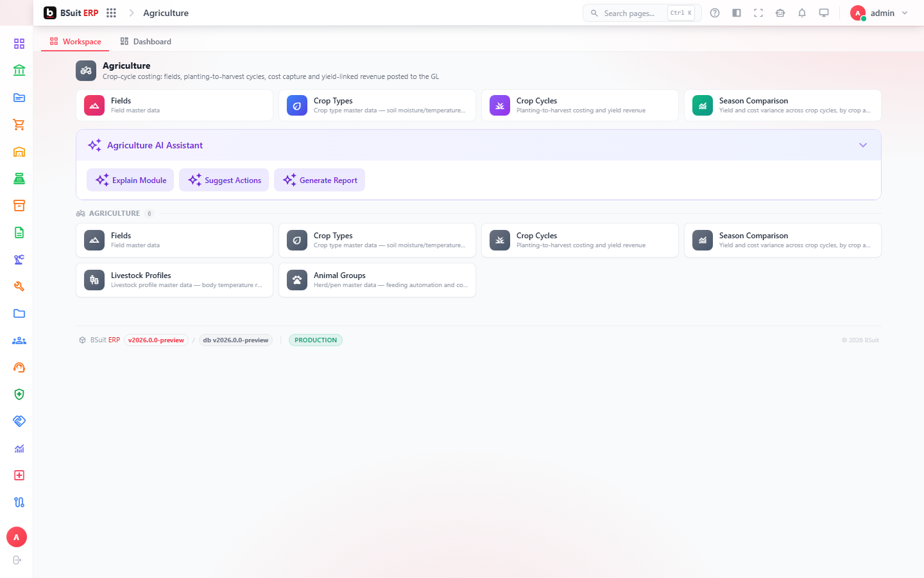The width and height of the screenshot is (924, 578).
Task: Click the orange headset support icon in sidebar
Action: coord(19,367)
